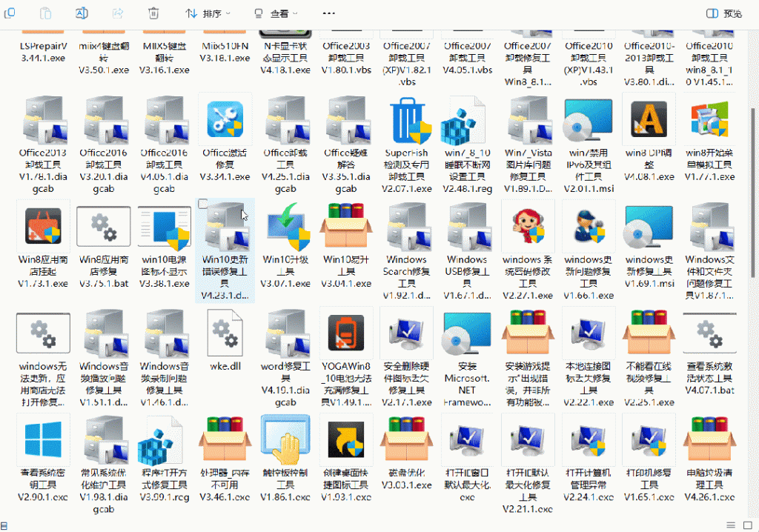Select the win8开始菜单模拟工具 icon
The height and width of the screenshot is (532, 759).
point(709,119)
